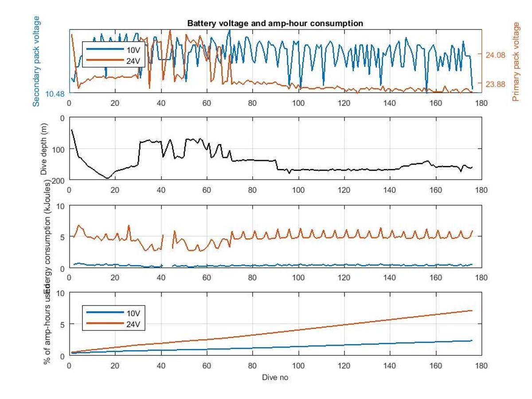Select the "Primary pack voltage" axis label
Screen dimensions: 532x399
click(516, 62)
